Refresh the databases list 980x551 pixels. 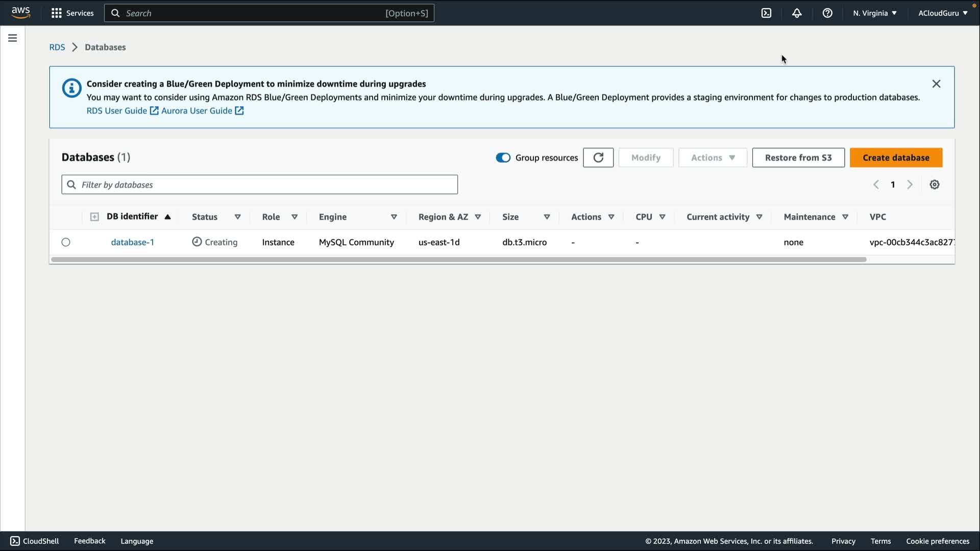point(598,158)
